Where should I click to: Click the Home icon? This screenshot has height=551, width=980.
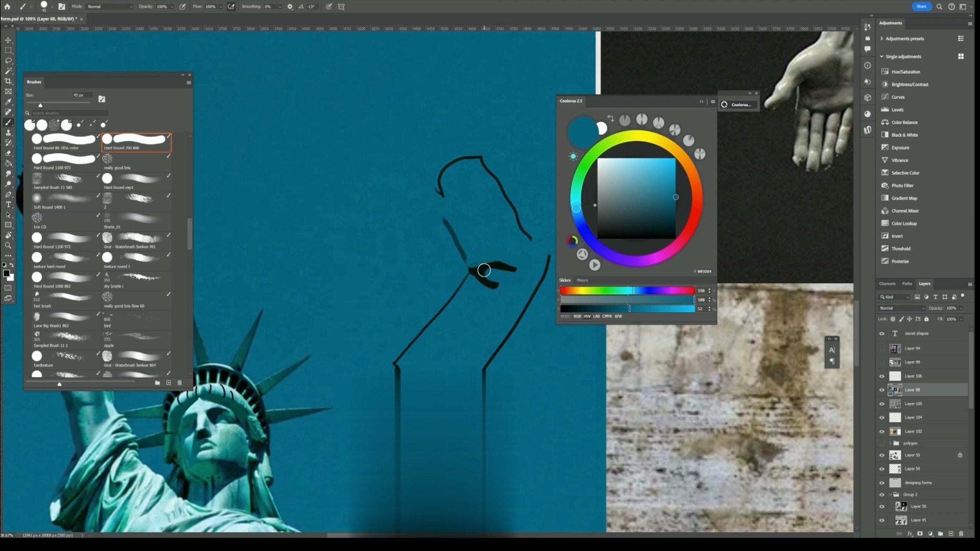(7, 7)
